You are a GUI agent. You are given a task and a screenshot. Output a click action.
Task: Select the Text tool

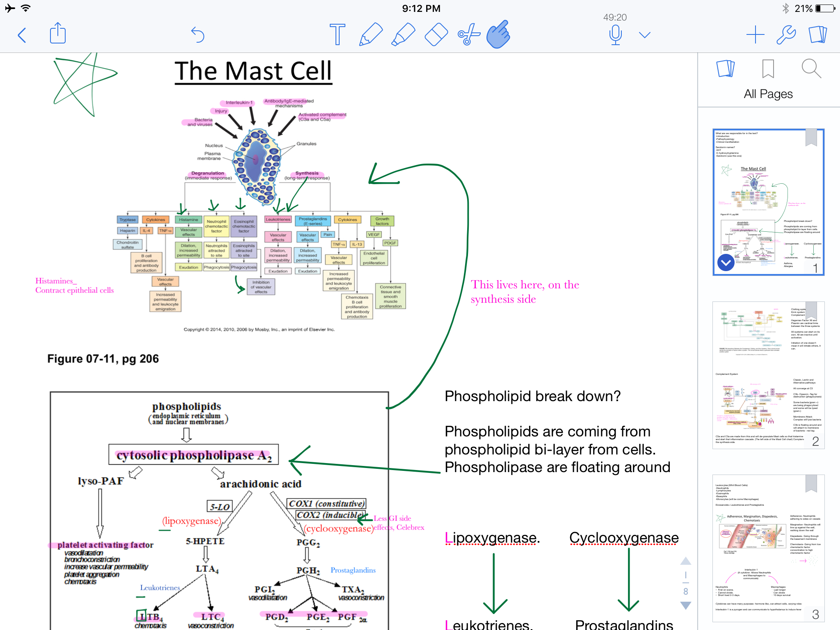pyautogui.click(x=337, y=34)
